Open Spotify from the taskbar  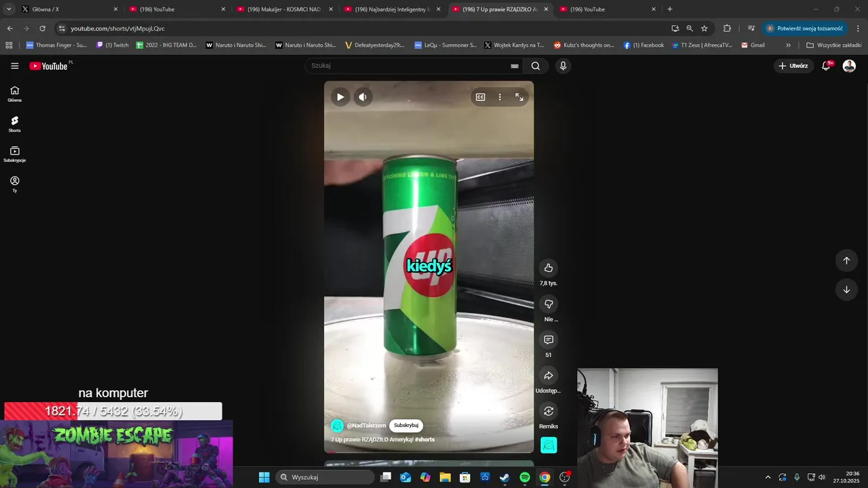pyautogui.click(x=525, y=477)
